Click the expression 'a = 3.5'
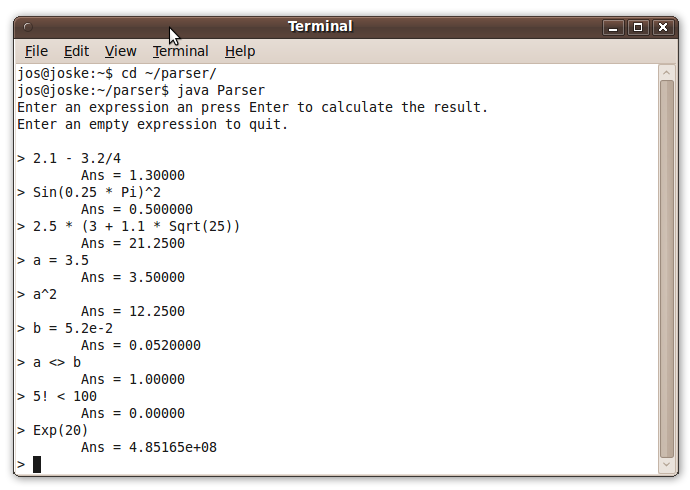This screenshot has height=490, width=690. tap(61, 260)
